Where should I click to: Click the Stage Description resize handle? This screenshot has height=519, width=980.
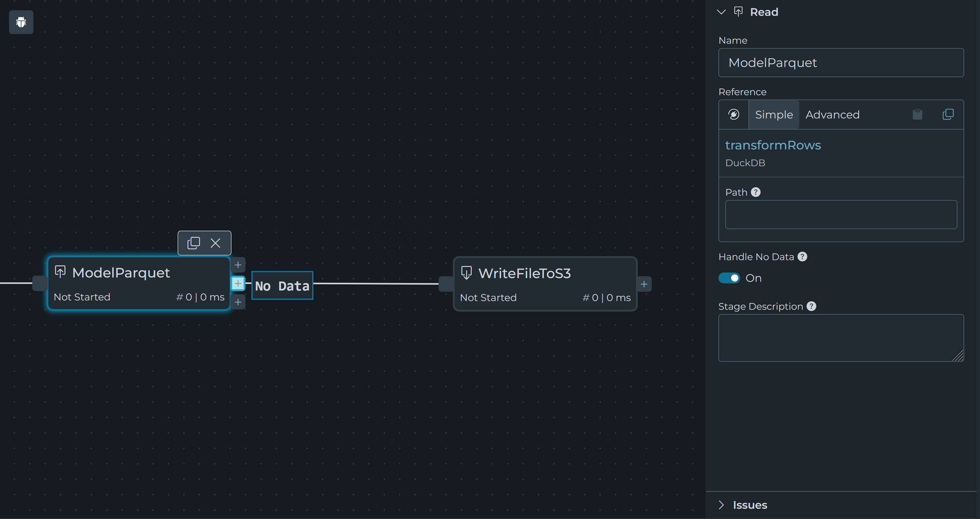tap(958, 356)
